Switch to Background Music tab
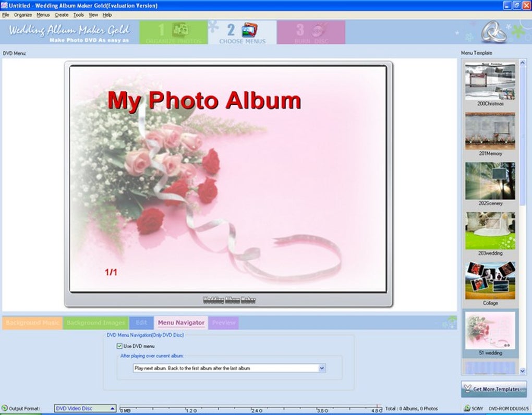Viewport: 532px width, 415px height. (x=32, y=323)
